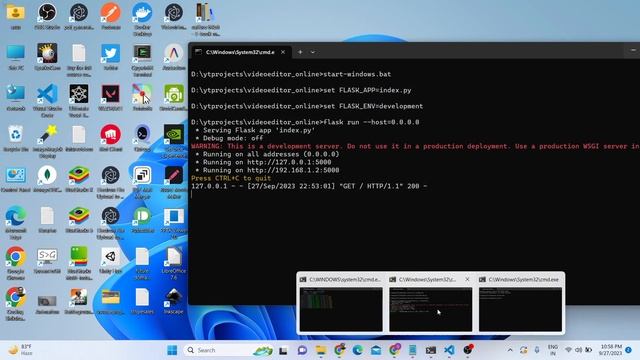Open the Control Panel desktop icon
Image resolution: width=640 pixels, height=360 pixels.
(x=16, y=179)
